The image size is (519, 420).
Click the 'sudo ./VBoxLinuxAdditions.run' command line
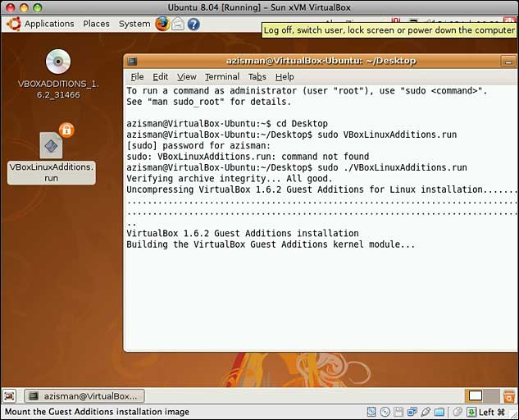pyautogui.click(x=297, y=167)
